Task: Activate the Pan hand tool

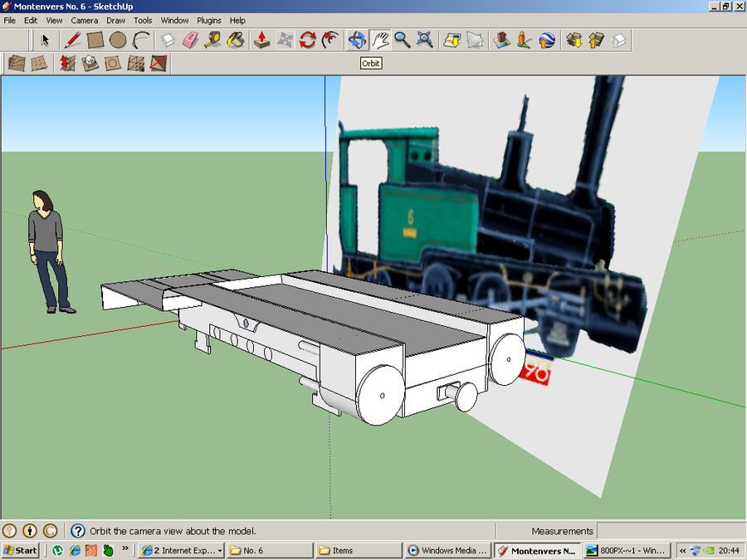Action: click(x=379, y=40)
